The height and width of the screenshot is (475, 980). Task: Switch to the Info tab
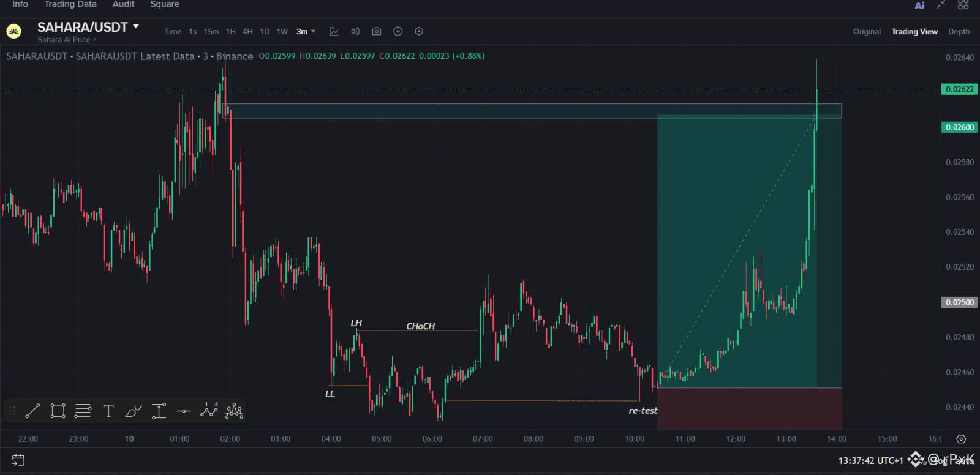(20, 4)
